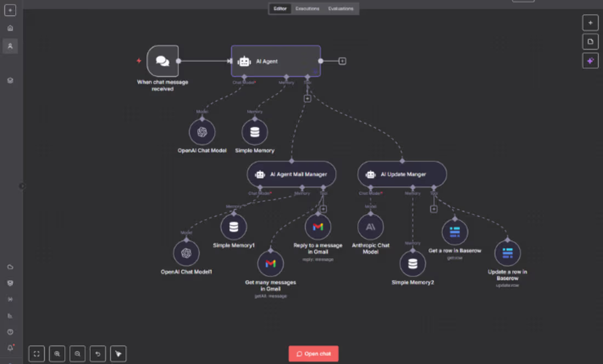Screen dimensions: 603x364
Task: Add tool plus under AI Agent Mail Manager
Action: click(x=323, y=209)
